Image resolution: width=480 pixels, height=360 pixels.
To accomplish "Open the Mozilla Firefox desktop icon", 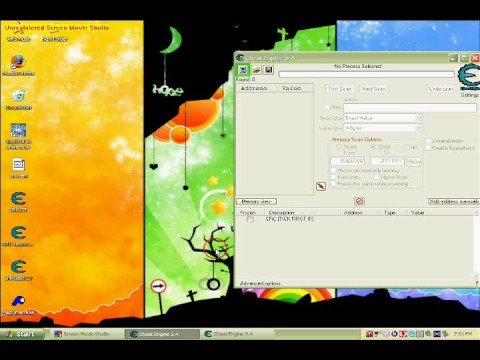I will pyautogui.click(x=18, y=65).
